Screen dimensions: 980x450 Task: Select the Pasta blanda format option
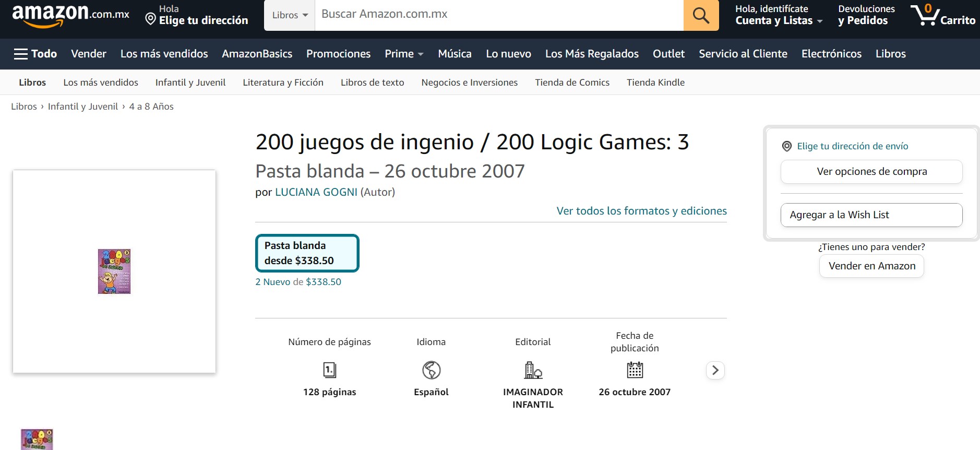pos(307,253)
